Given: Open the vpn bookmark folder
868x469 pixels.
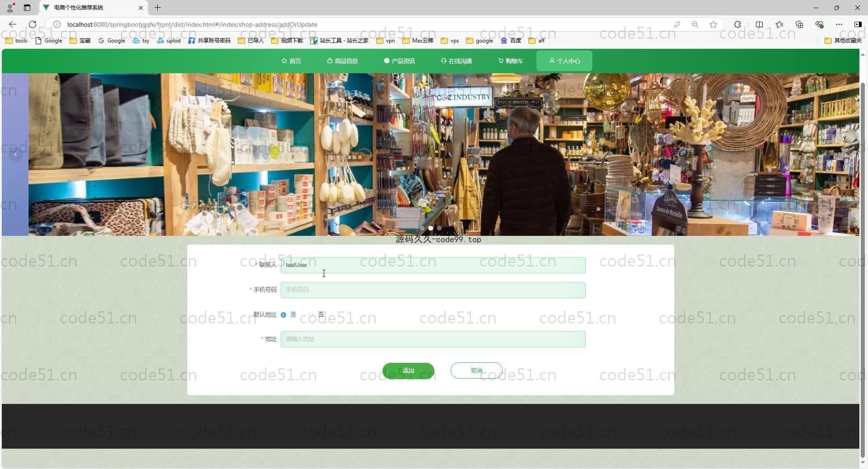Looking at the screenshot, I should pos(386,41).
